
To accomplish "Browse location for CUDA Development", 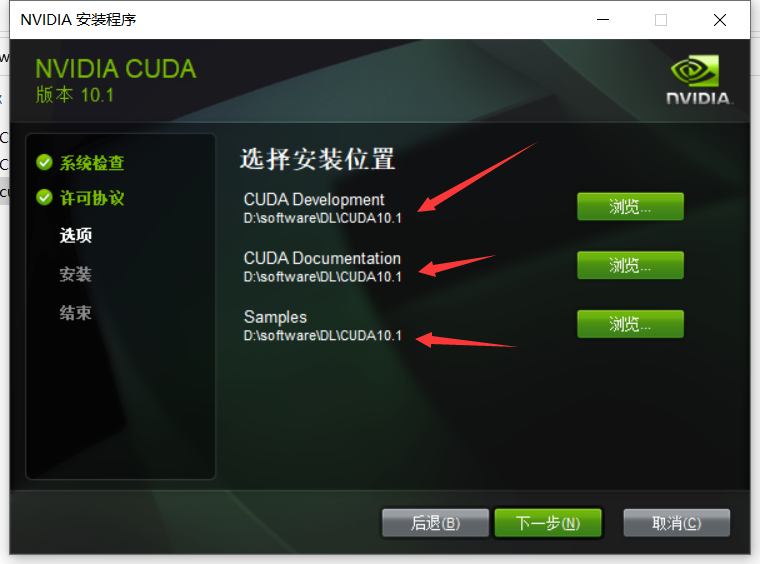I will [630, 207].
